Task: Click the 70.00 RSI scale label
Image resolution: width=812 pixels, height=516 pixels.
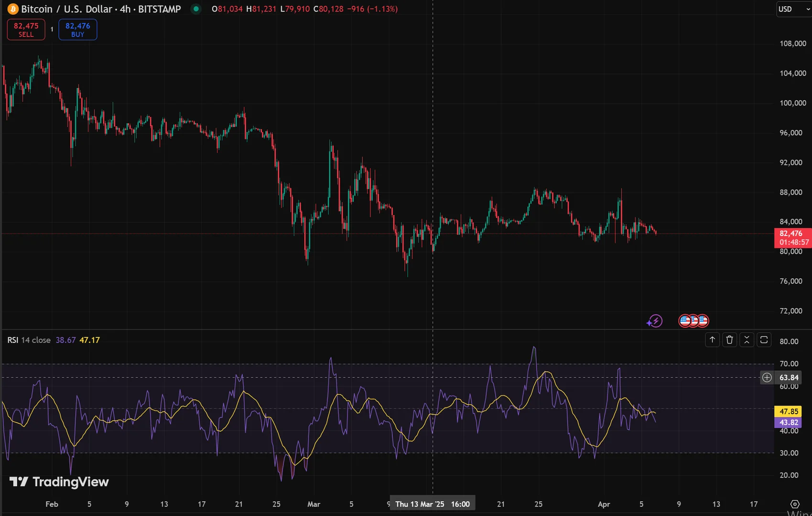Action: click(x=789, y=364)
